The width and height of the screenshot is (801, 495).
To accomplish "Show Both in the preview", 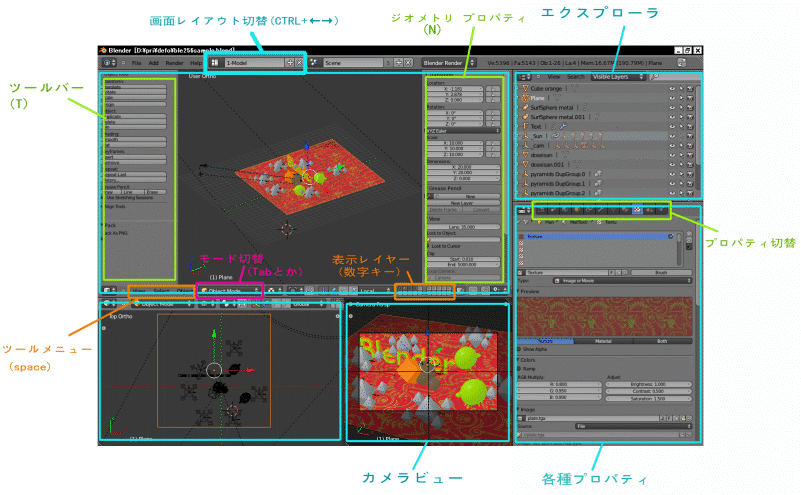I will (662, 341).
